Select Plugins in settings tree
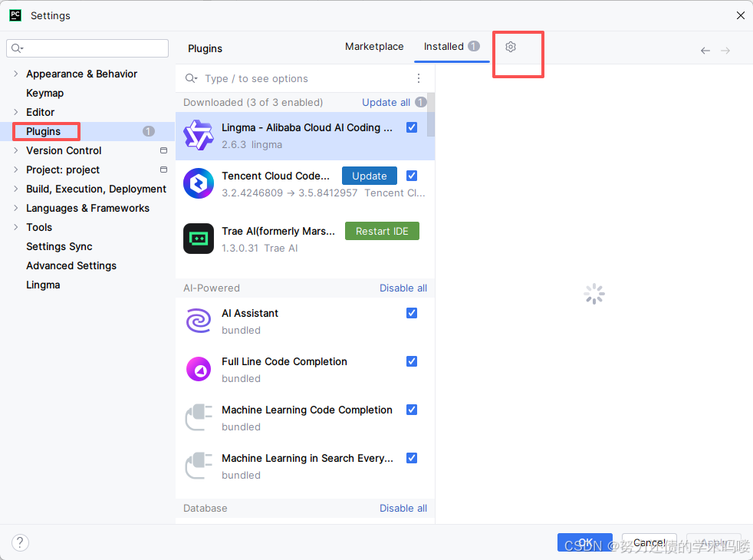 pyautogui.click(x=43, y=131)
